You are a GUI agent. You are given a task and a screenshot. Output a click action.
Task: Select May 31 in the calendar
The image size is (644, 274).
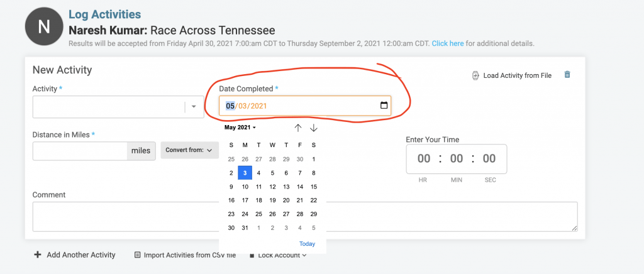tap(245, 227)
